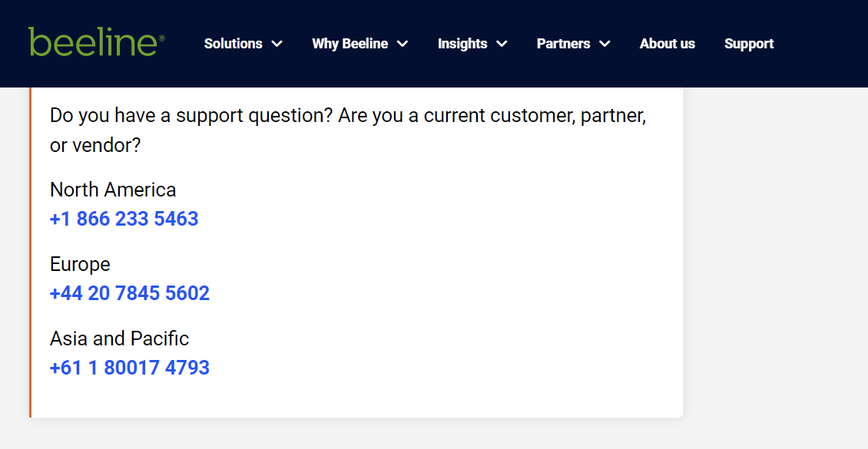Expand the Why Beeline dropdown chevron
Image resolution: width=868 pixels, height=449 pixels.
[403, 44]
